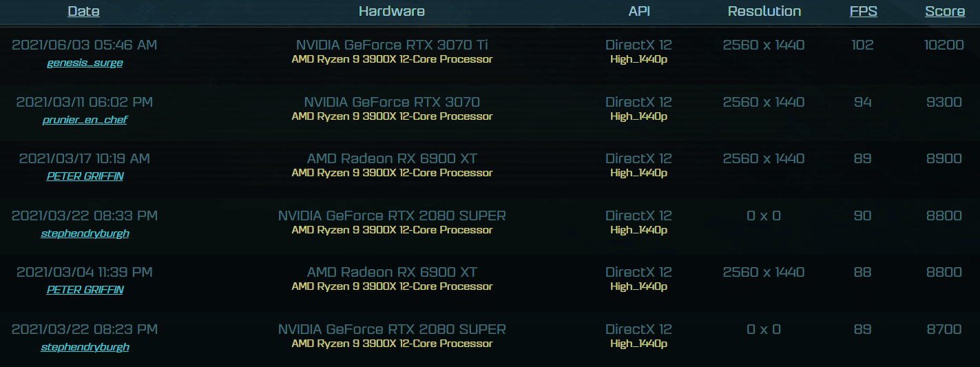Click the Resolution column header
Screen dimensions: 980x367
(x=764, y=11)
